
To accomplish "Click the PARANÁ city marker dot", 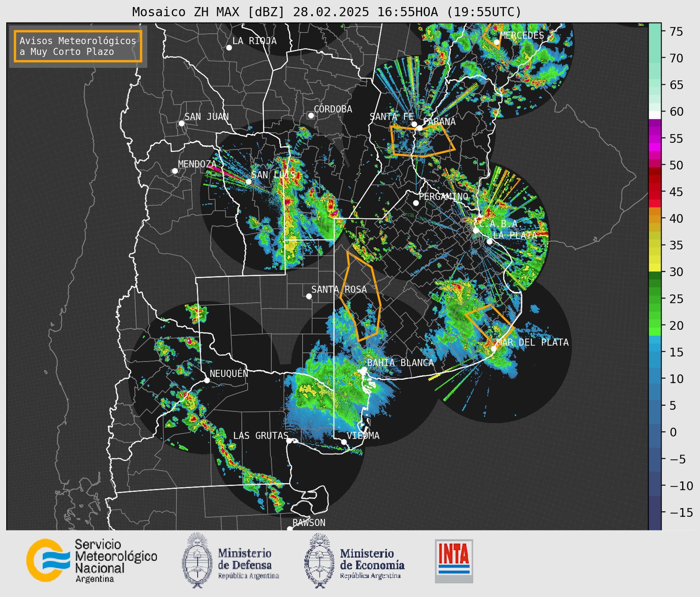I will point(420,128).
